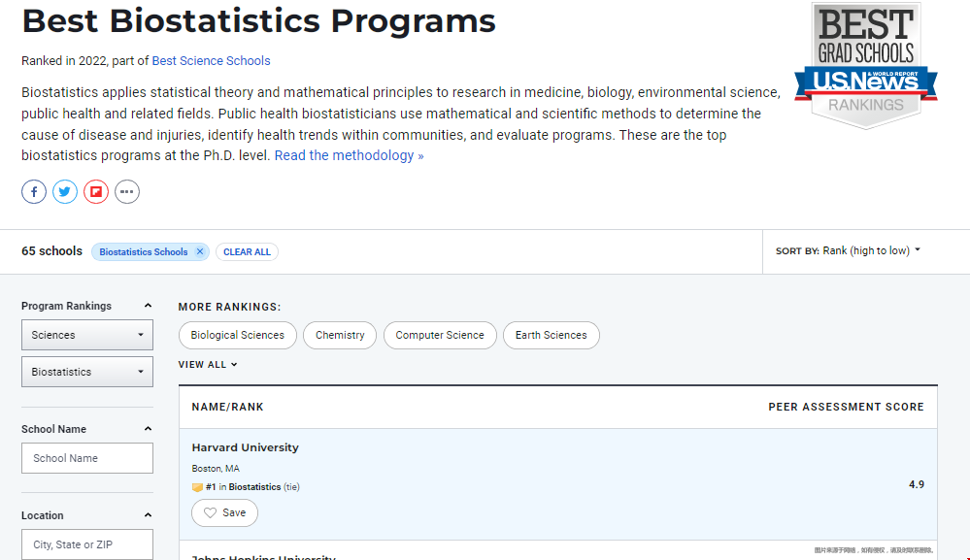Select the Computer Science ranking pill
Screen dimensions: 970x560
pos(440,335)
